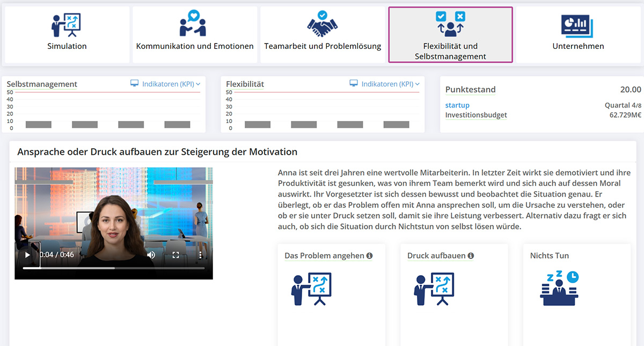The height and width of the screenshot is (346, 644).
Task: Select Flexibilität und Selbstmanagement tab
Action: (x=450, y=35)
